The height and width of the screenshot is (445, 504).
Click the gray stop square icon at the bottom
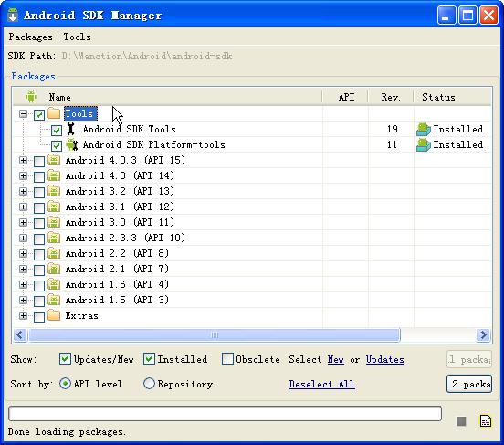click(461, 421)
